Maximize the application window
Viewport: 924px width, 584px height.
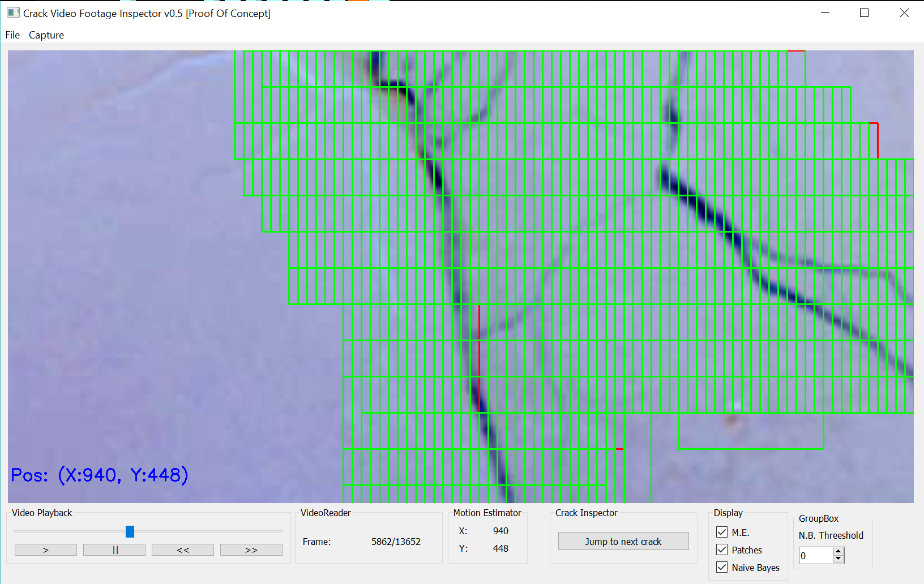pyautogui.click(x=864, y=12)
